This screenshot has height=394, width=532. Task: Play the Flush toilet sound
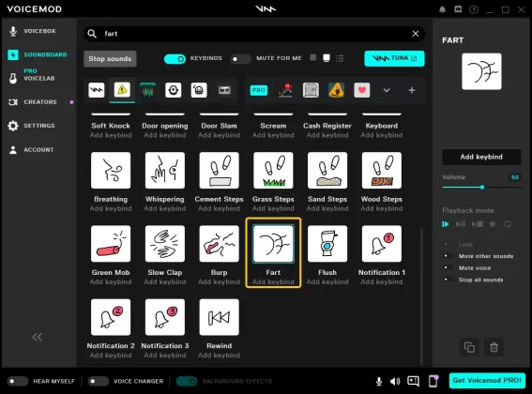pos(327,244)
